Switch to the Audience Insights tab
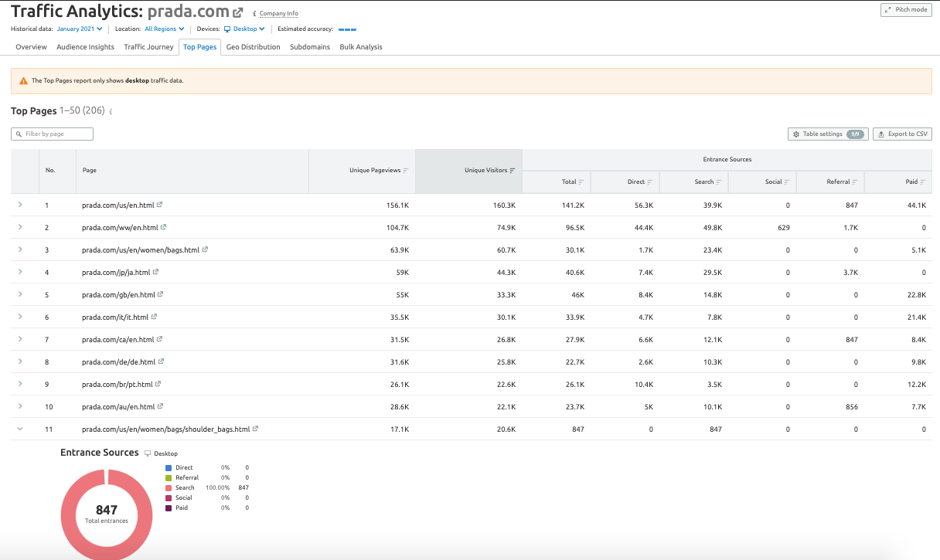Viewport: 940px width, 560px height. [x=85, y=47]
